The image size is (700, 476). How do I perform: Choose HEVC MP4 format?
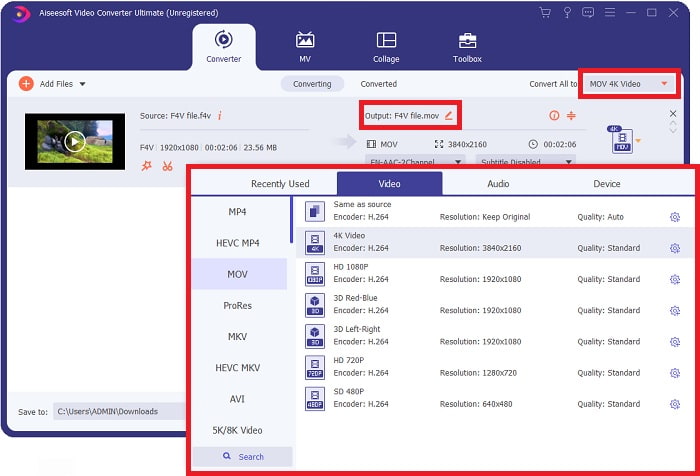tap(240, 243)
